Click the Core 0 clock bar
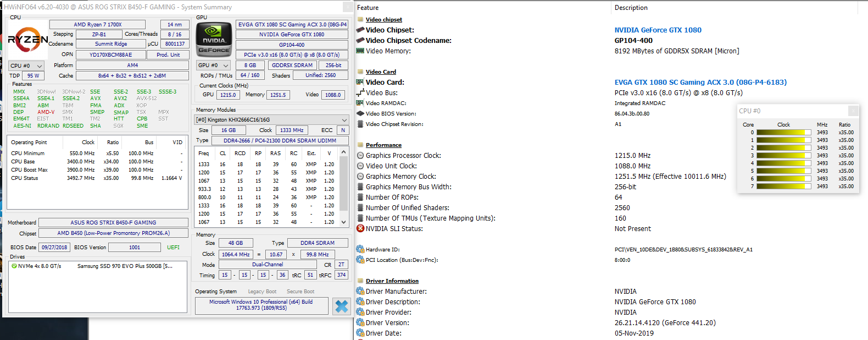 [784, 132]
